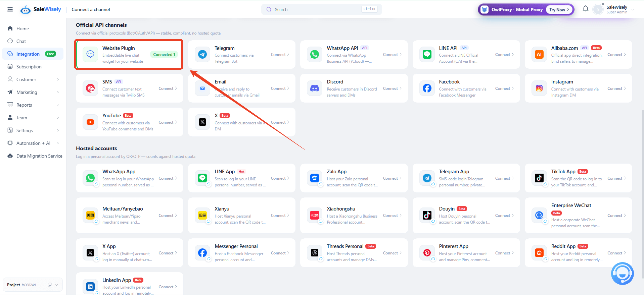
Task: Click the Xianyu icon
Action: pos(202,216)
